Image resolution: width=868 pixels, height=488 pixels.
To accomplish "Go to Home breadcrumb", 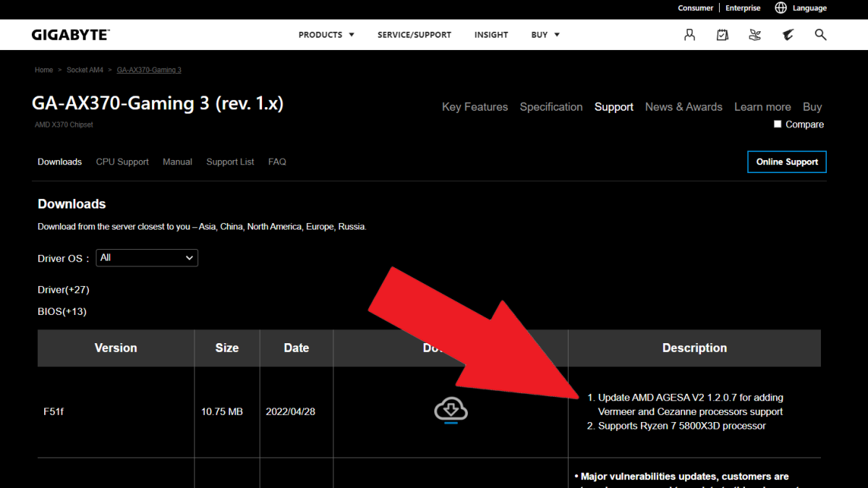I will coord(44,70).
